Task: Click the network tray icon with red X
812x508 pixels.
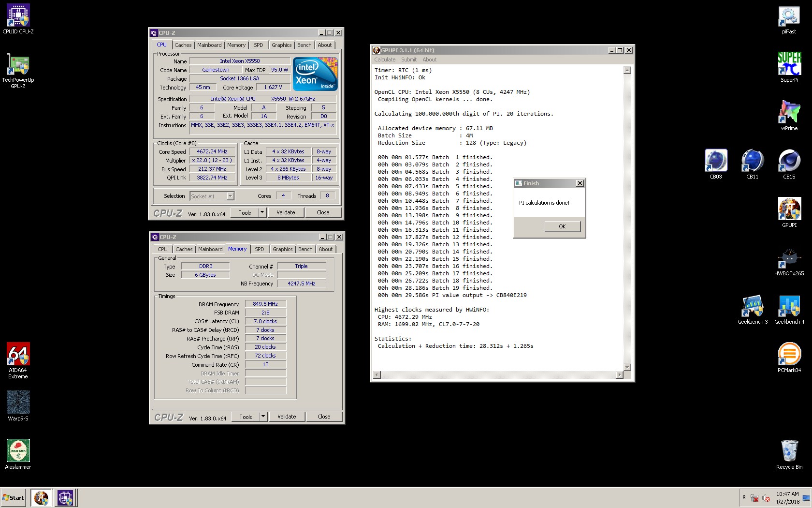Action: point(754,498)
